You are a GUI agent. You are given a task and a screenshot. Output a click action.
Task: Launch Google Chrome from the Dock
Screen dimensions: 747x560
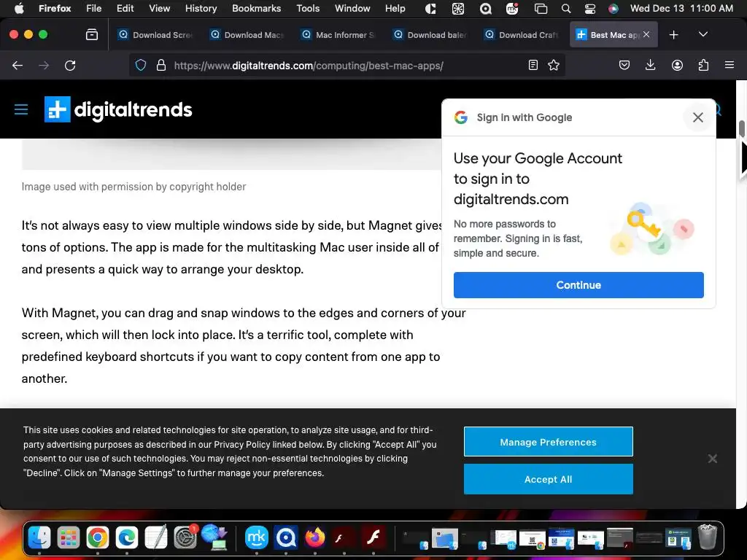pos(98,537)
